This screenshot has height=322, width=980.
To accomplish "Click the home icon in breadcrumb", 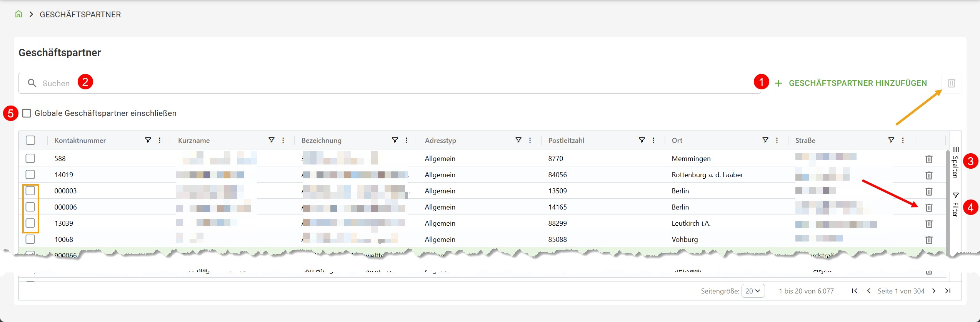I will tap(18, 14).
